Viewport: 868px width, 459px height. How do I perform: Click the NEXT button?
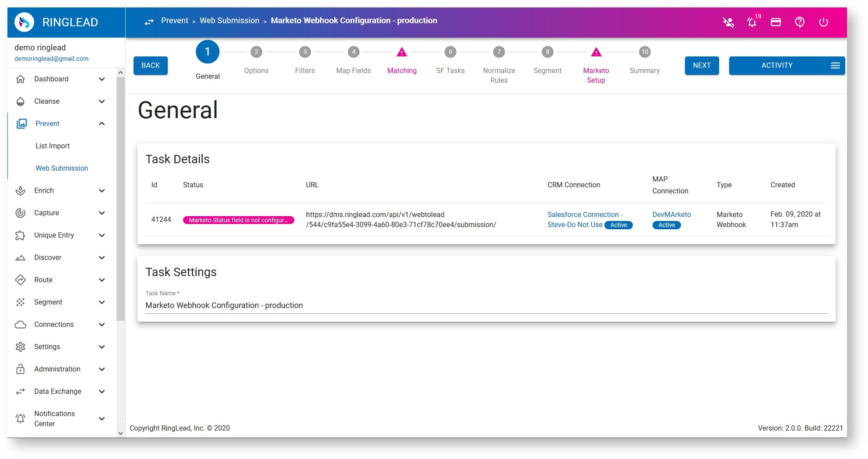tap(702, 66)
